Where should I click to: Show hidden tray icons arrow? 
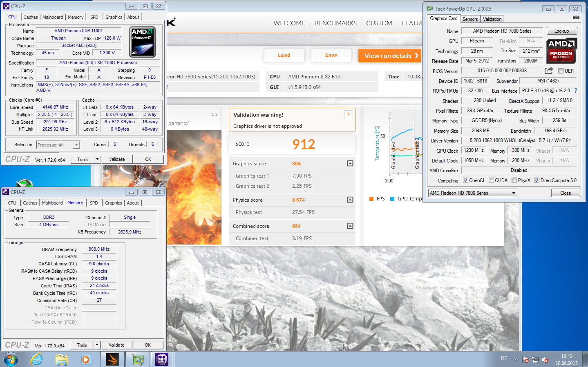click(x=515, y=360)
